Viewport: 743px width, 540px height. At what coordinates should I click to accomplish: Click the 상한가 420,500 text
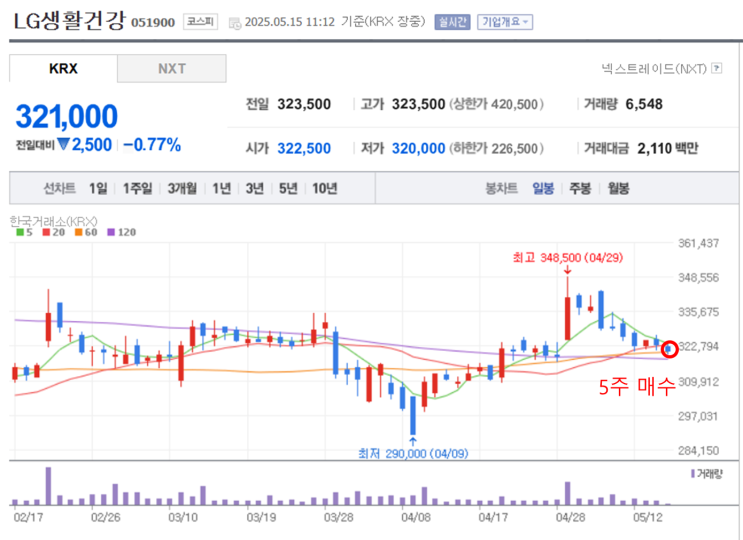click(x=496, y=104)
